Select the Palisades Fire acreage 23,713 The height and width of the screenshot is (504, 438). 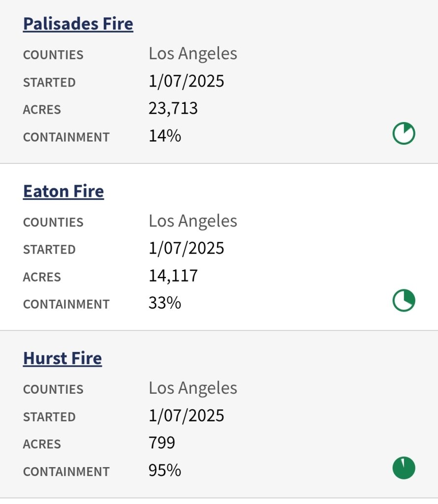(173, 108)
